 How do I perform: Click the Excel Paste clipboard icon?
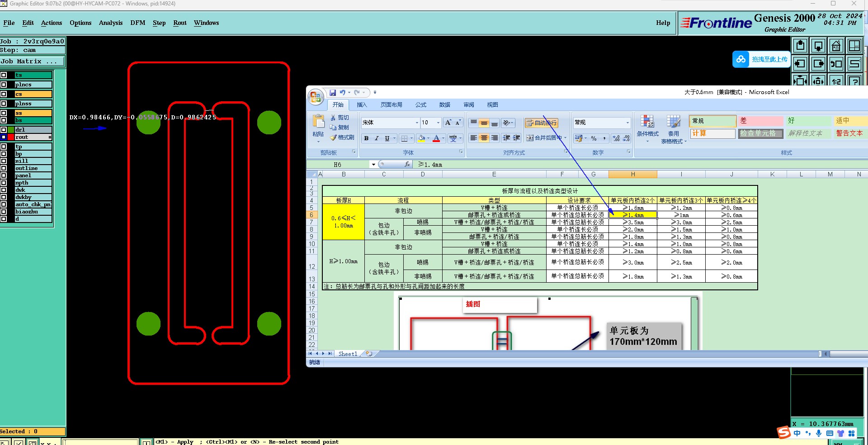coord(318,122)
